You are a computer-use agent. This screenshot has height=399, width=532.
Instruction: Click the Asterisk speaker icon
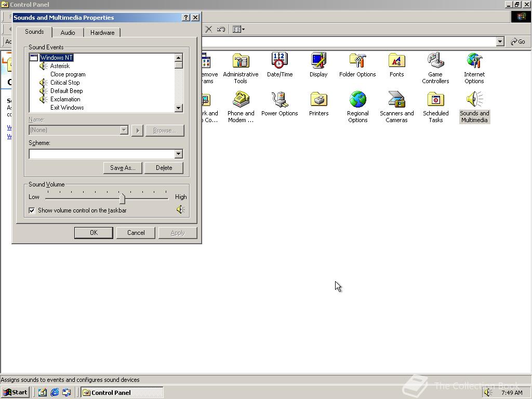tap(44, 66)
